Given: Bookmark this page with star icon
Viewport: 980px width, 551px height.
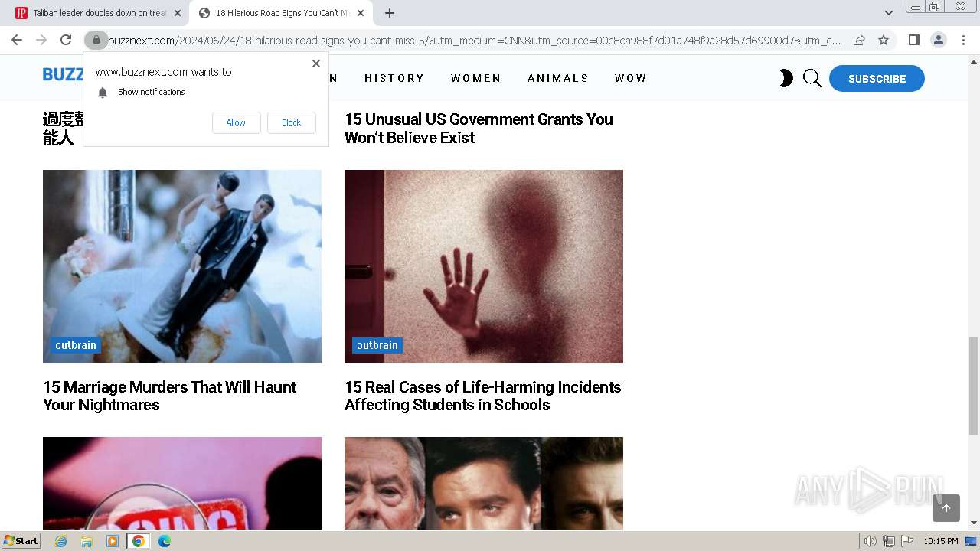Looking at the screenshot, I should (884, 40).
